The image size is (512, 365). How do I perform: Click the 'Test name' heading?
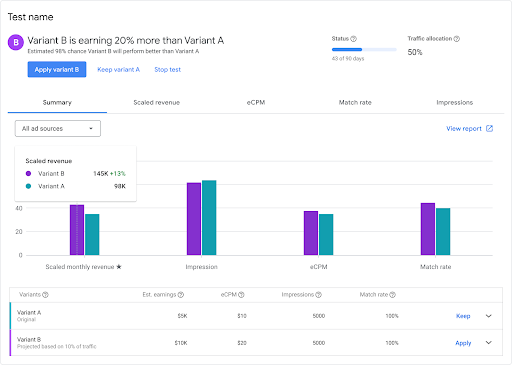click(x=30, y=17)
